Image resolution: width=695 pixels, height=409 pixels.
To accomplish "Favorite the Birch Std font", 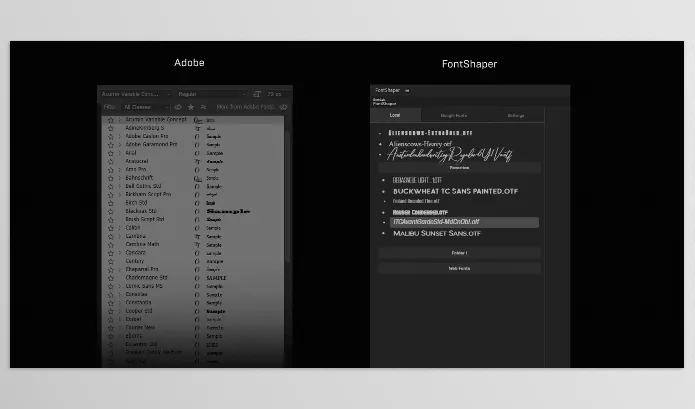I will [111, 203].
